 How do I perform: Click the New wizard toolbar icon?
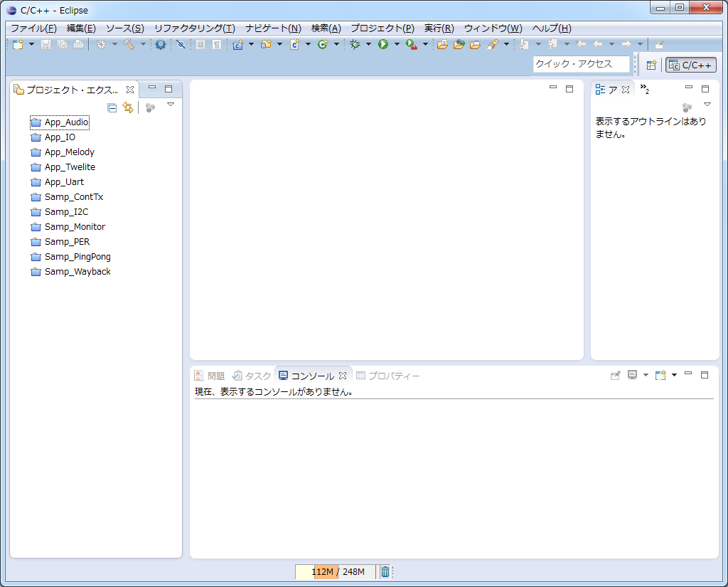18,45
